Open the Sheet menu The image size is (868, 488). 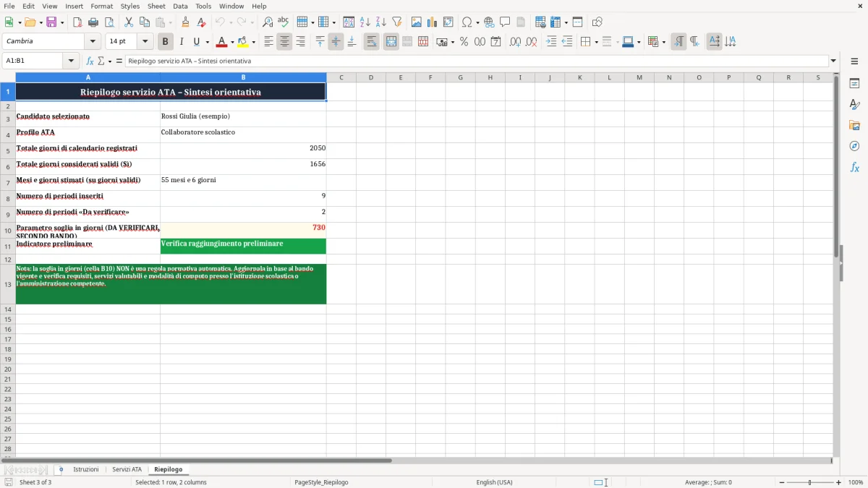[x=156, y=6]
